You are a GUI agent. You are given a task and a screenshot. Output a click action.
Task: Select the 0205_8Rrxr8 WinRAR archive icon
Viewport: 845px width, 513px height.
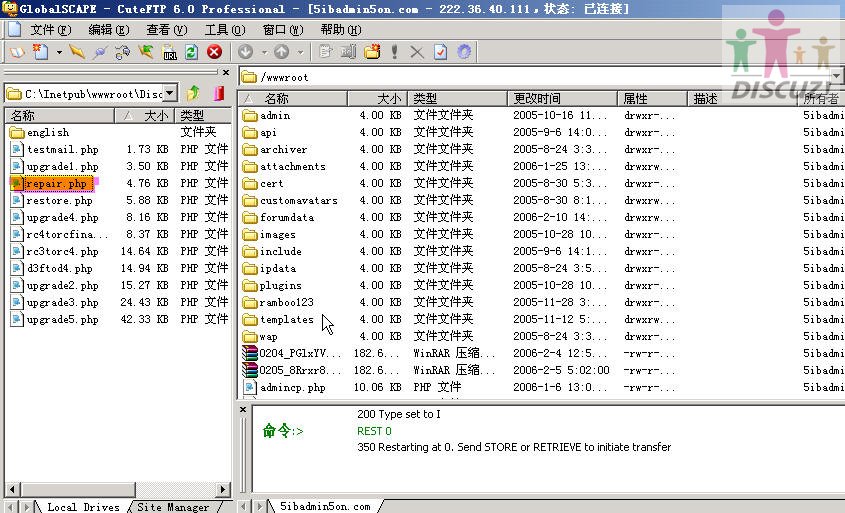[250, 370]
